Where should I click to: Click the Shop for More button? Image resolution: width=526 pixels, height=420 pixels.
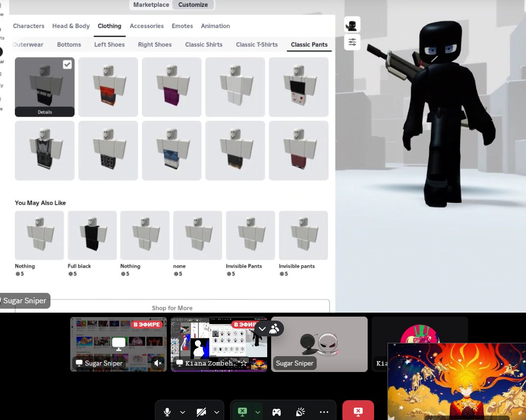172,308
